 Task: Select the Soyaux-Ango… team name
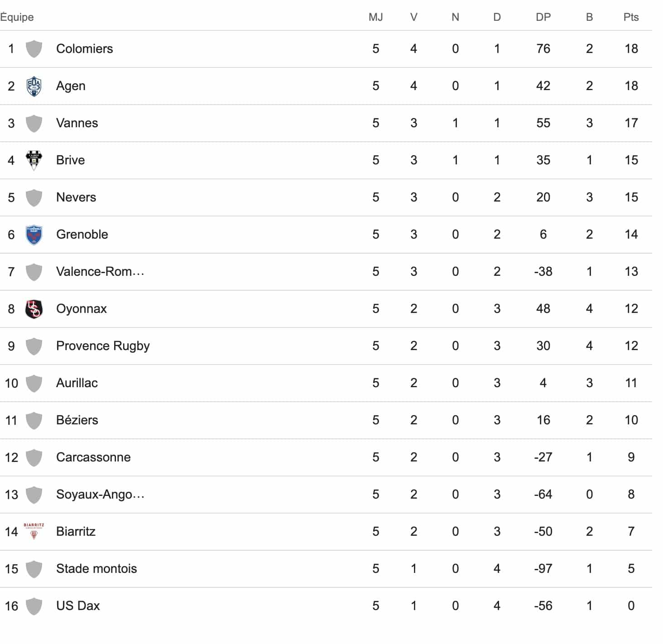(x=100, y=495)
